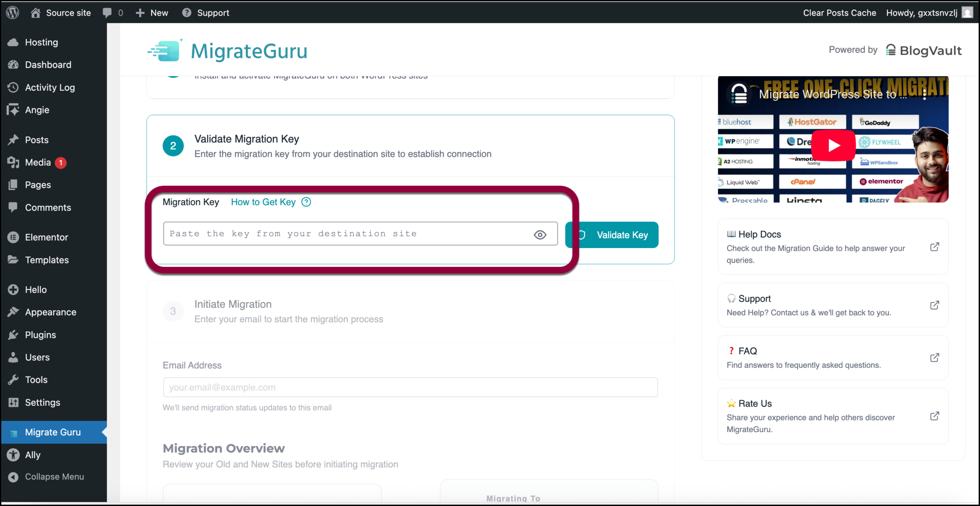The height and width of the screenshot is (506, 980).
Task: Click Clear Posts Cache in admin bar
Action: click(x=839, y=13)
